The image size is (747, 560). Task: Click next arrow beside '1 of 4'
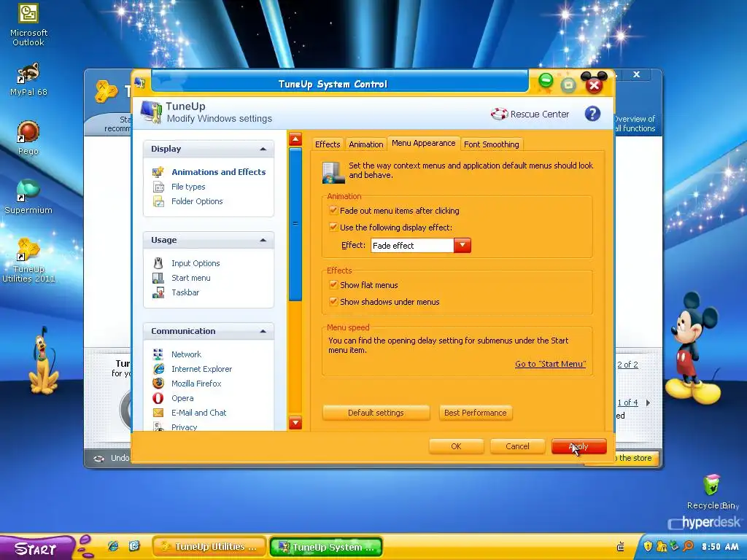coord(648,402)
